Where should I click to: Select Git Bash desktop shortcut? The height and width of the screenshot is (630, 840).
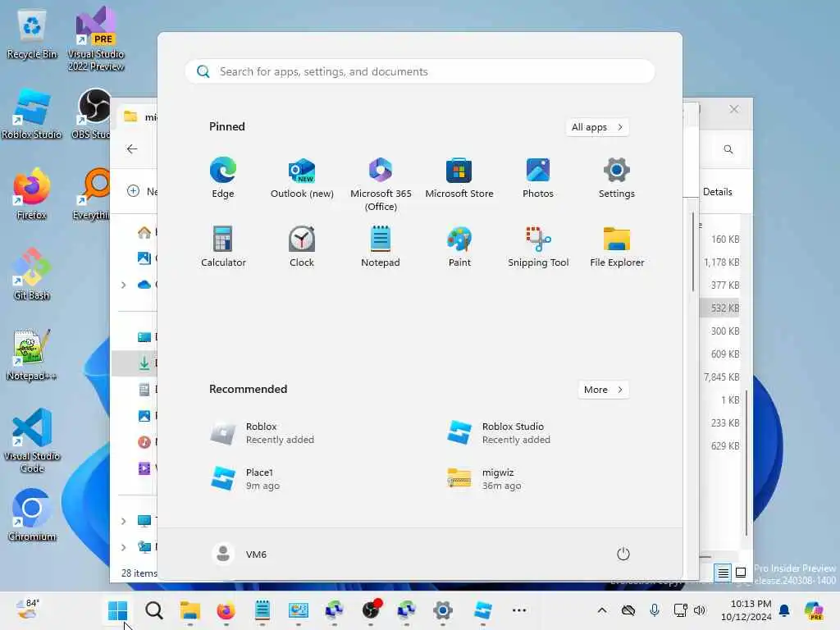click(x=32, y=274)
